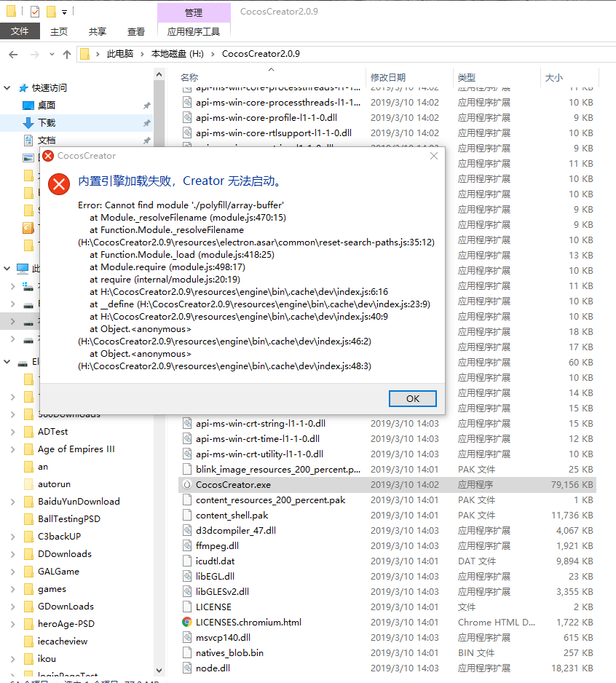Expand the GALGame folder node
This screenshot has height=683, width=616.
(12, 572)
